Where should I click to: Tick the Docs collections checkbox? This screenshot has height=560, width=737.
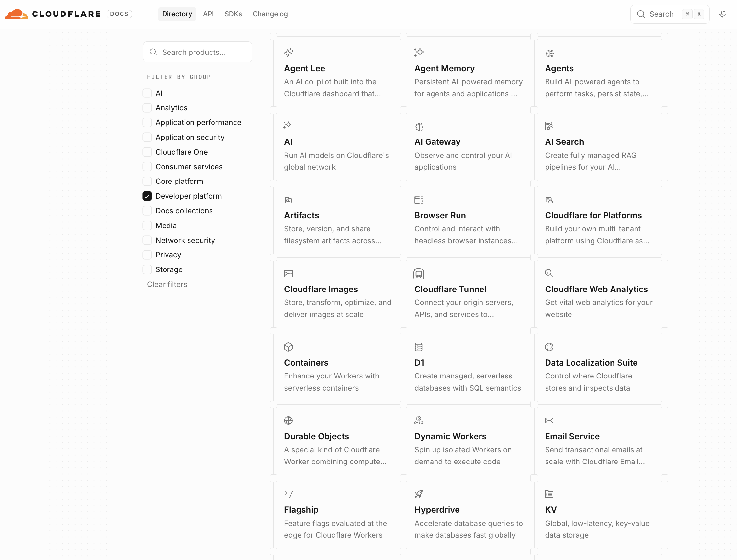point(147,211)
